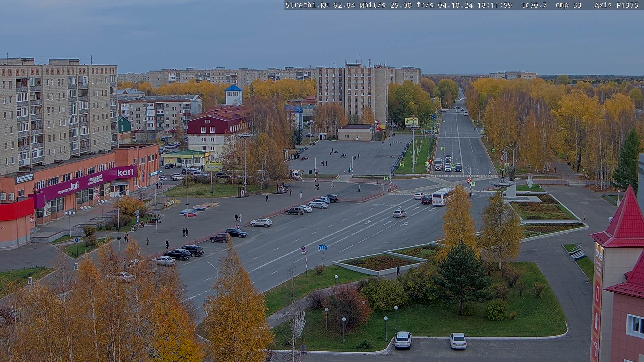Click the Strezhi.Ru overlay text

click(307, 5)
